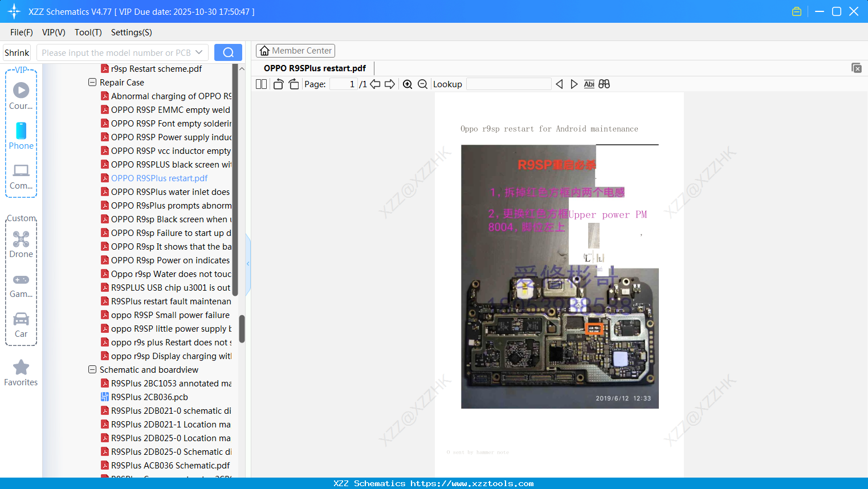Open the File(F) menu

(22, 32)
